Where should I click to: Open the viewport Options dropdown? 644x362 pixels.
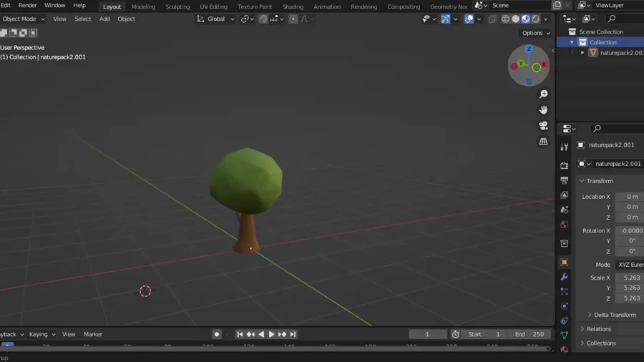click(x=535, y=33)
